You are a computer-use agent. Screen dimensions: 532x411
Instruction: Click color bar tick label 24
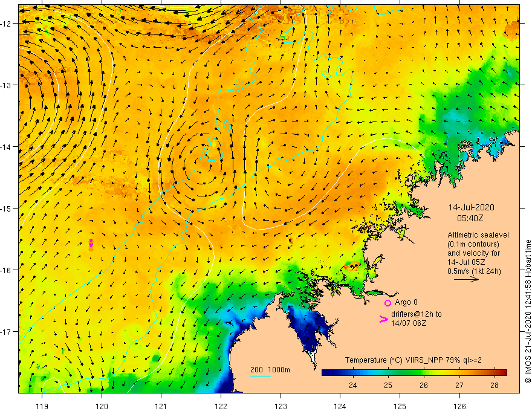[353, 385]
